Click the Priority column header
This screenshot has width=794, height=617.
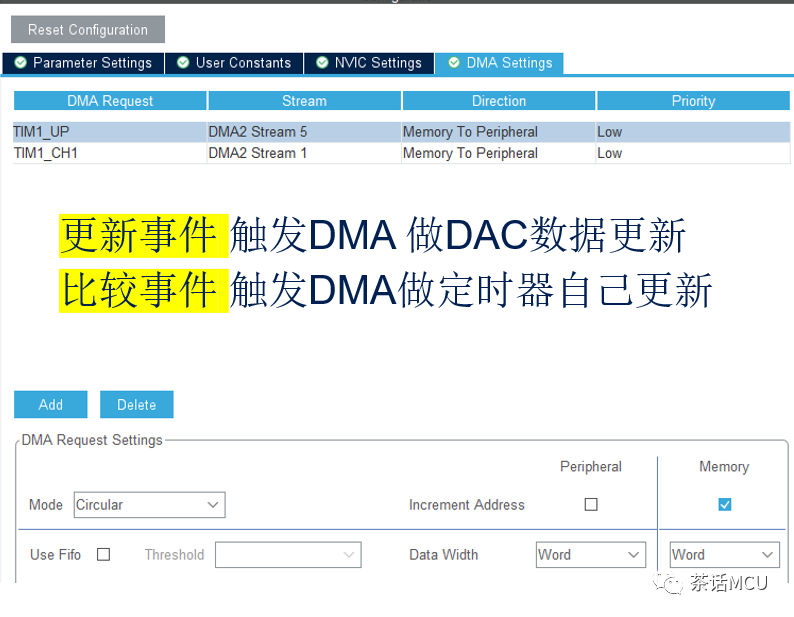[693, 101]
